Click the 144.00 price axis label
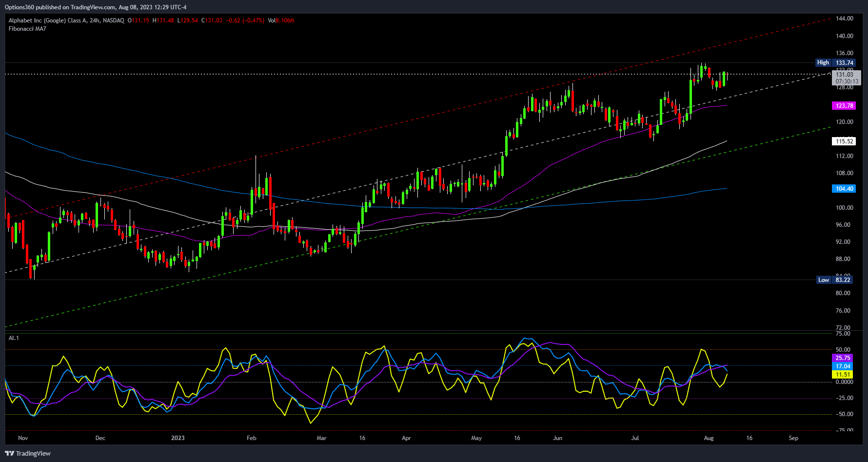This screenshot has height=462, width=868. point(844,19)
